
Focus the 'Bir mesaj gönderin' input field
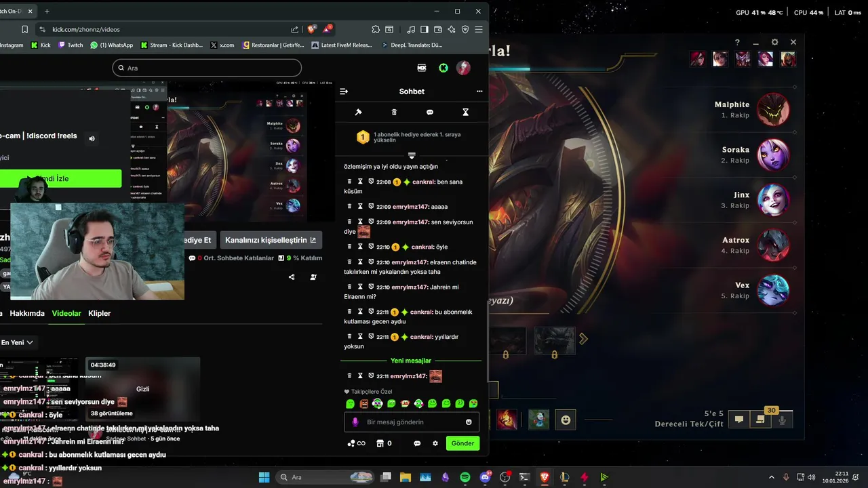(x=412, y=422)
